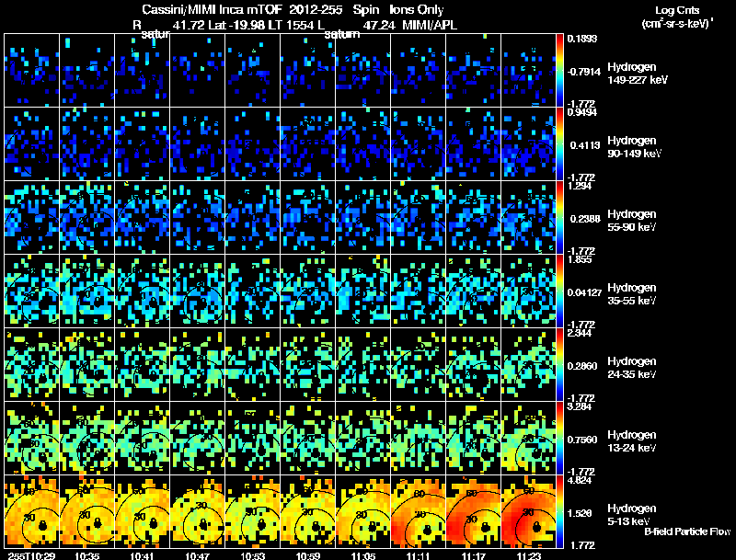This screenshot has width=736, height=560.
Task: Click the 10:59 time label
Action: (x=308, y=555)
